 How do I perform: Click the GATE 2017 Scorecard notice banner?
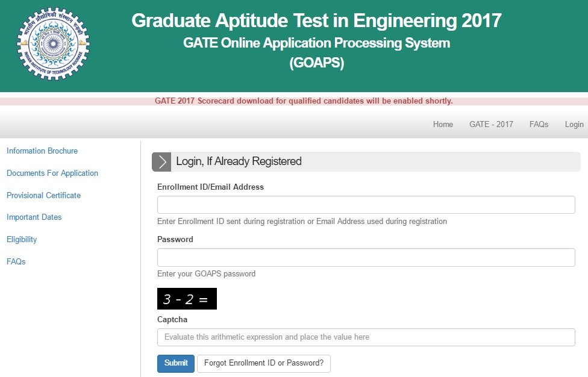[x=304, y=101]
